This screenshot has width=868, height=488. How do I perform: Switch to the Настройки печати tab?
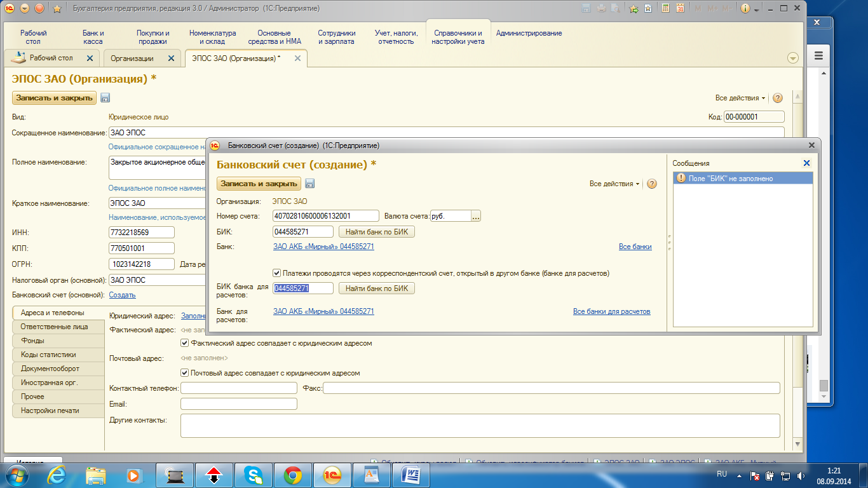(x=58, y=410)
